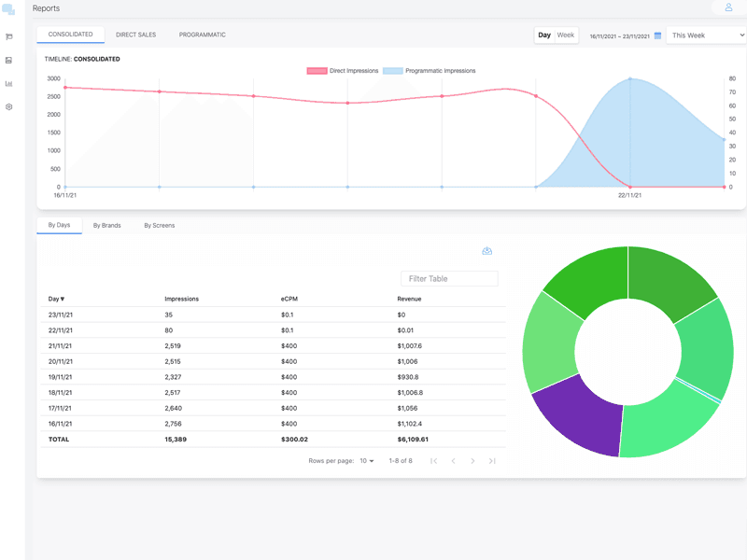Open the settings gear in sidebar
747x560 pixels.
click(9, 107)
